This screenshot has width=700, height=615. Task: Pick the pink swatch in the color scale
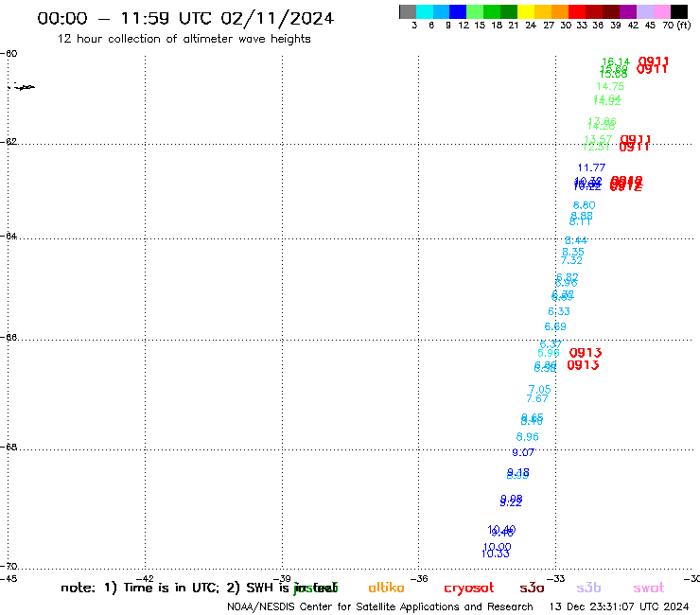[661, 11]
